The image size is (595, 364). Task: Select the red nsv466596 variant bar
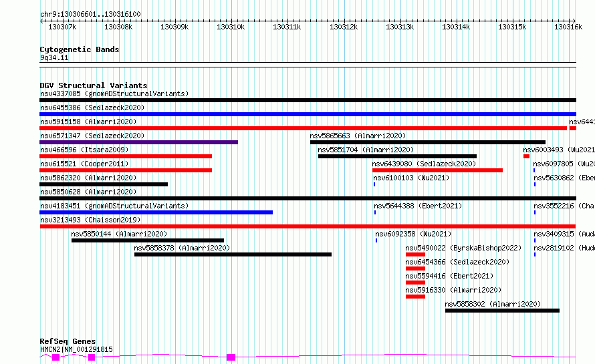pyautogui.click(x=126, y=156)
